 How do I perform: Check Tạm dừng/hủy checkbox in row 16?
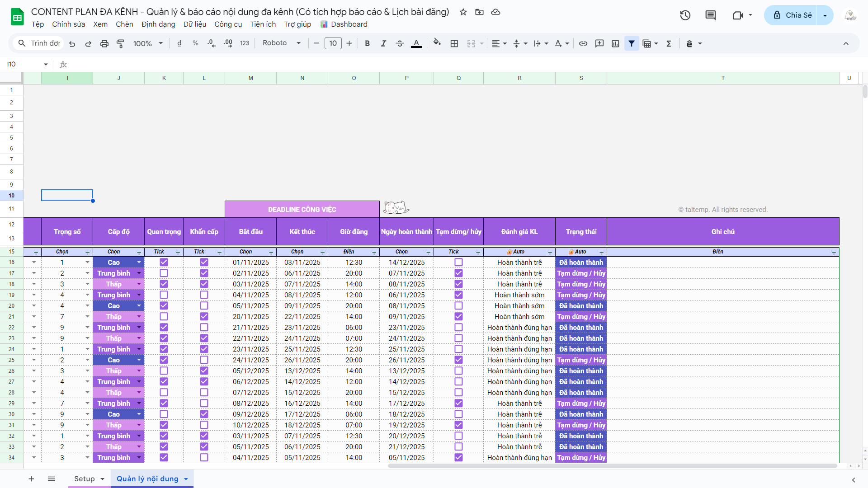point(458,262)
